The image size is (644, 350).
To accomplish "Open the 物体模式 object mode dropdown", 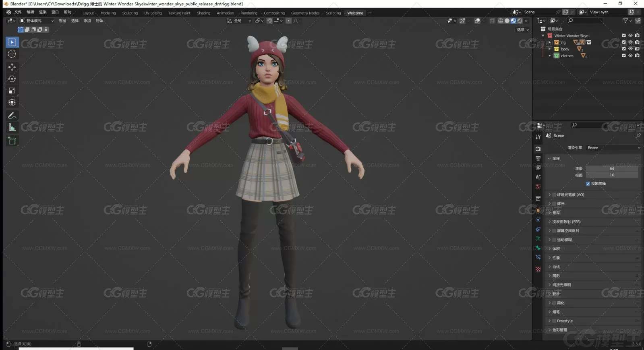I will [x=37, y=21].
